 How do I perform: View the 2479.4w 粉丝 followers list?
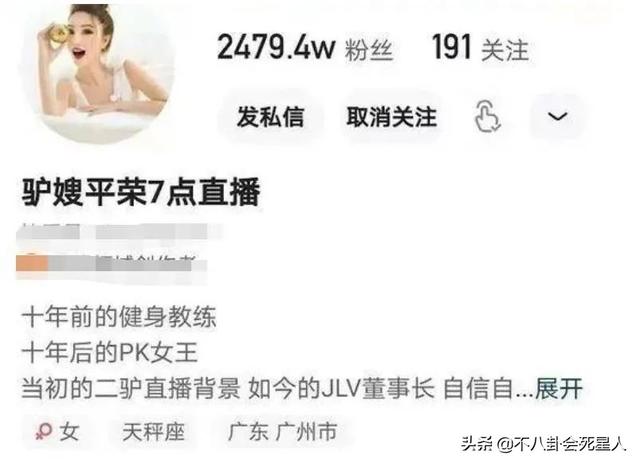tap(305, 48)
